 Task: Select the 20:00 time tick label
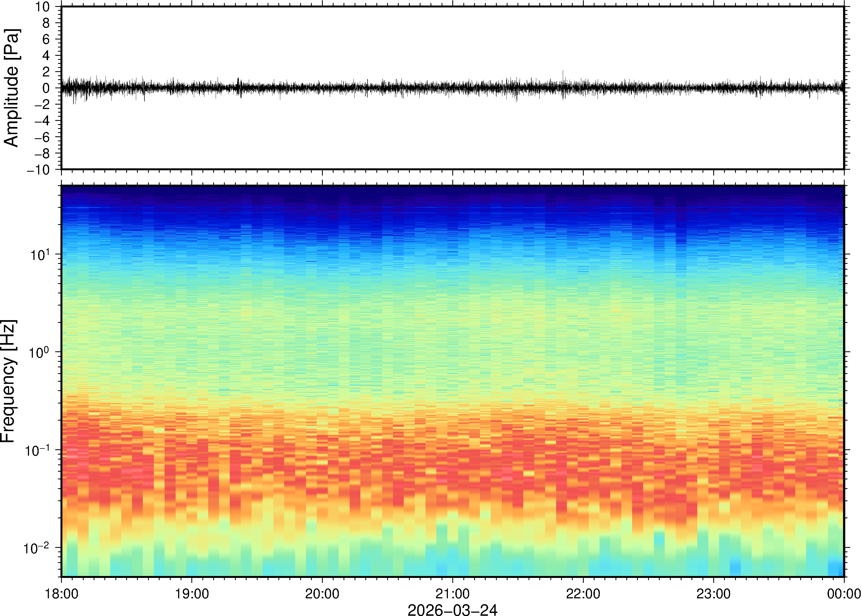click(x=322, y=594)
